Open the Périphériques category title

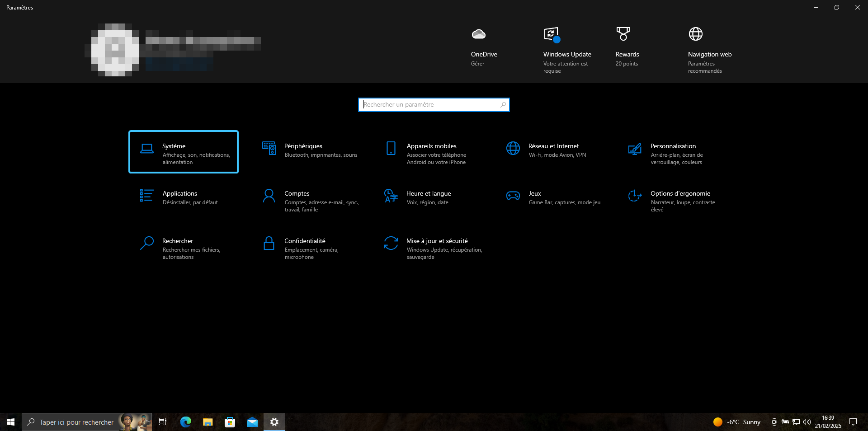(303, 146)
